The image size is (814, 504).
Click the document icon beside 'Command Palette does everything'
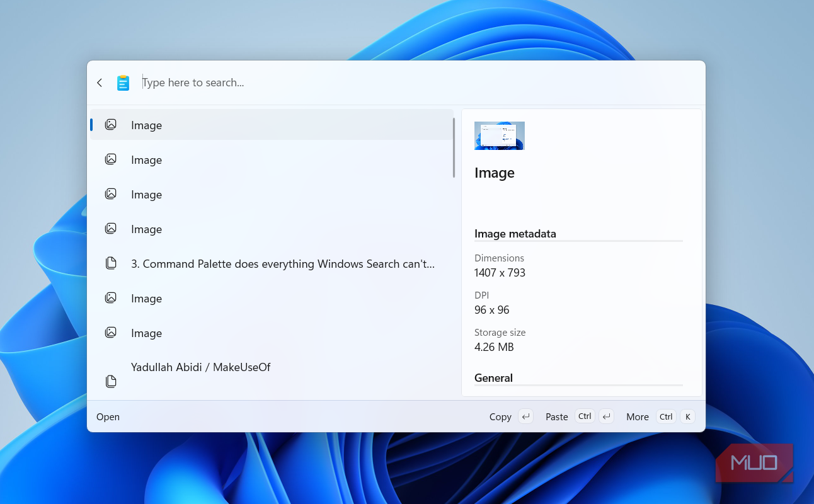111,263
